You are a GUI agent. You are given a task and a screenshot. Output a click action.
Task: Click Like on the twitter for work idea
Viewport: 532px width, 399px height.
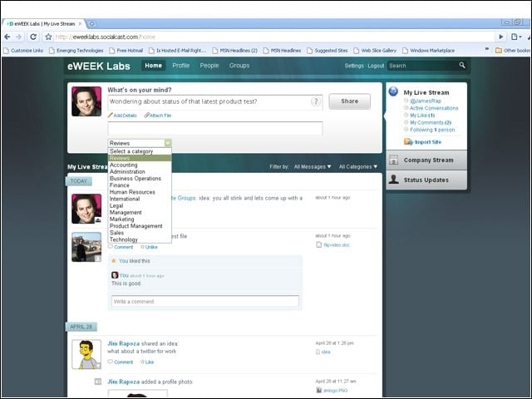click(147, 362)
